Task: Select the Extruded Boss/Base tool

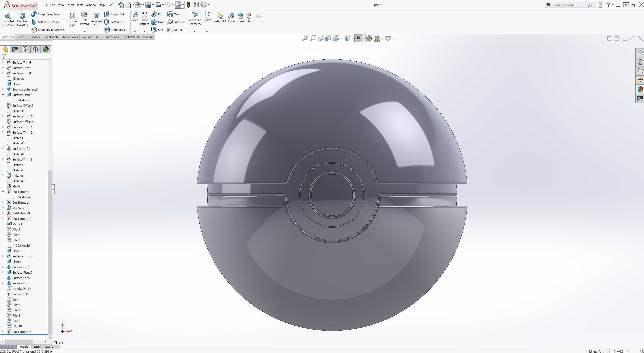Action: (x=8, y=20)
